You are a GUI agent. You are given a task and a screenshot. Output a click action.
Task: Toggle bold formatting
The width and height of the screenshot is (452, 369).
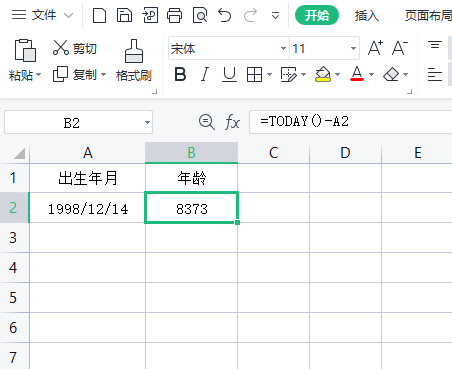tap(180, 74)
